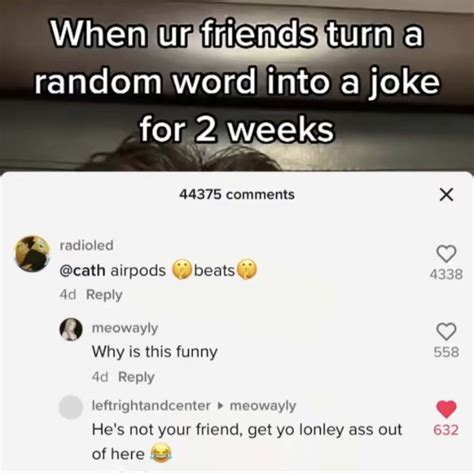Unlike leftrightandcenter's comment via red heart
Screen dimensions: 474x473
446,409
